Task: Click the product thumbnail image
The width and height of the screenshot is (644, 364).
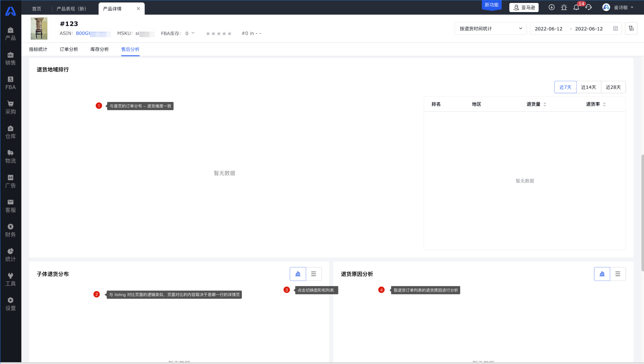Action: [39, 28]
